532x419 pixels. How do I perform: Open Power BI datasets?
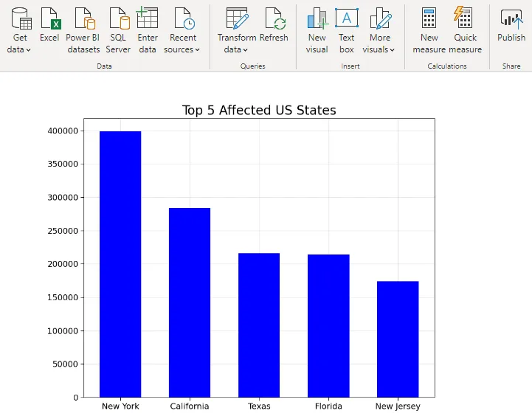pyautogui.click(x=83, y=18)
